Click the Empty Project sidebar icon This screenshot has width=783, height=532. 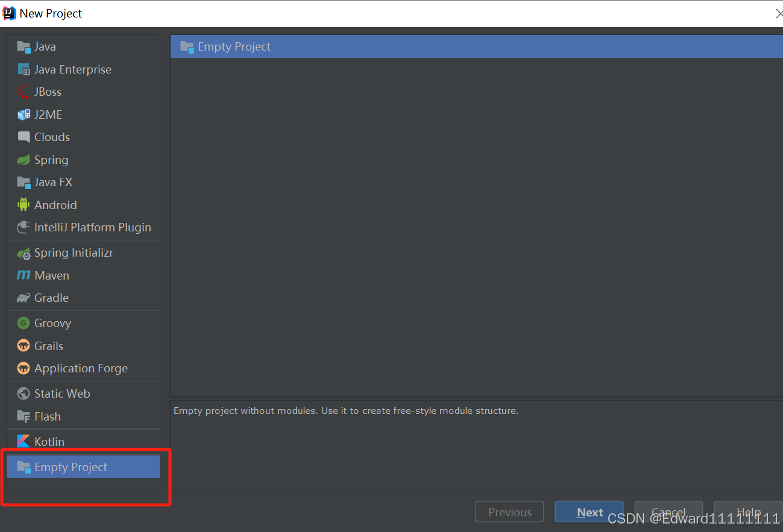pyautogui.click(x=24, y=467)
